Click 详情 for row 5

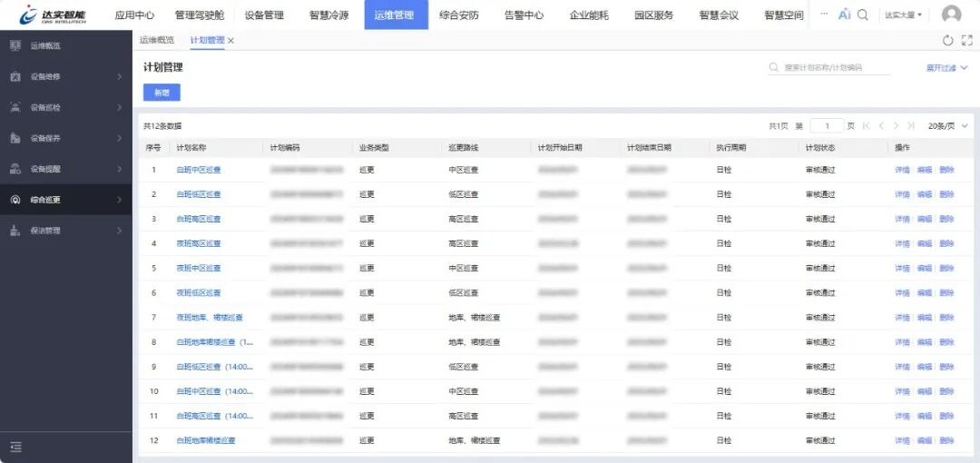902,269
